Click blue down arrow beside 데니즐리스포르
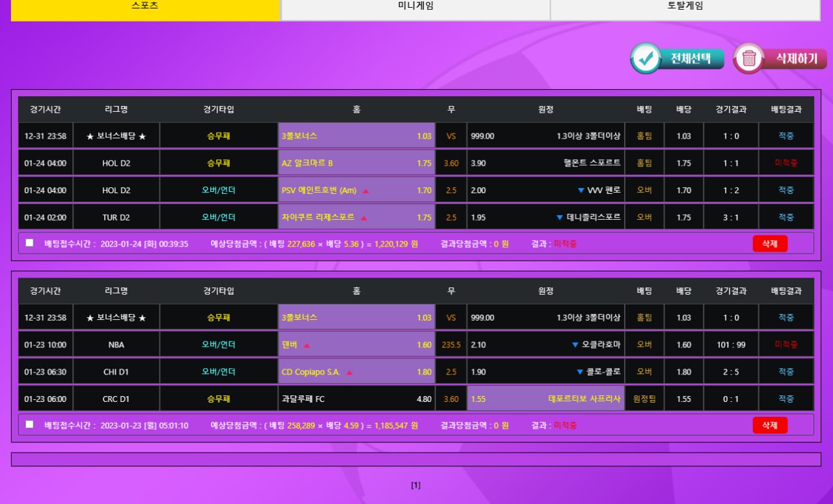This screenshot has height=504, width=833. 560,218
